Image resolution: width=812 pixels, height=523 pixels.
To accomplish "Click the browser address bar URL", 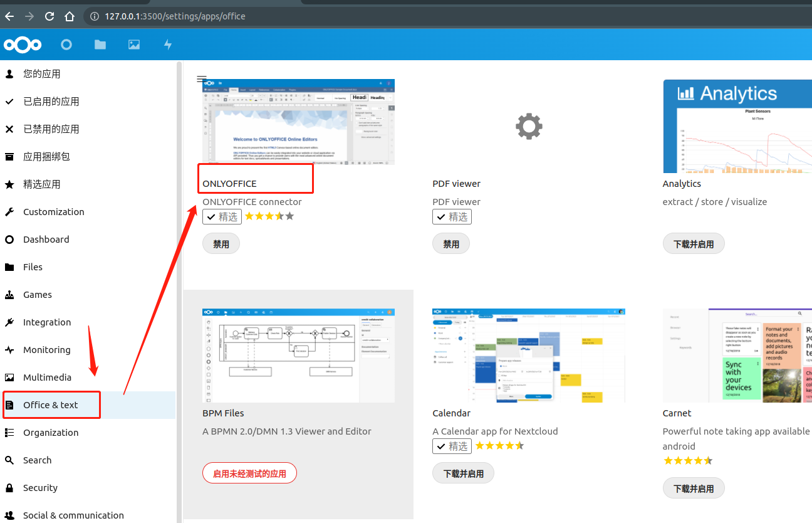I will [x=175, y=16].
